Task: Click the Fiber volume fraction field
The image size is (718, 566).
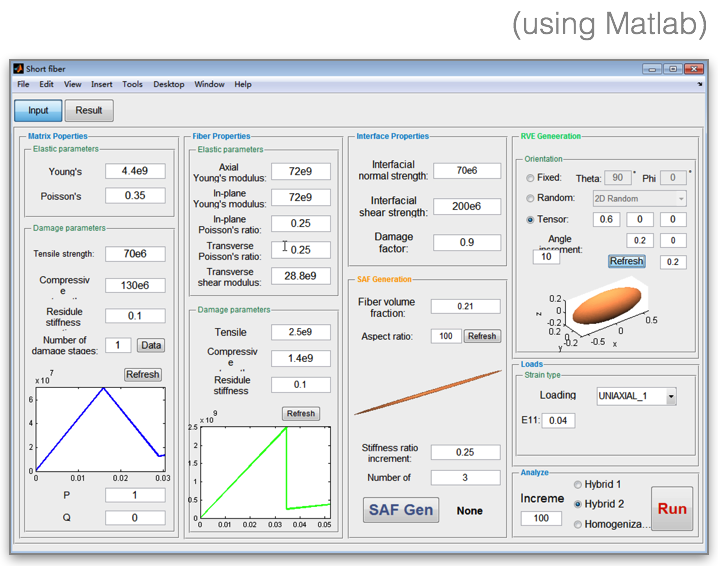Action: [x=465, y=306]
